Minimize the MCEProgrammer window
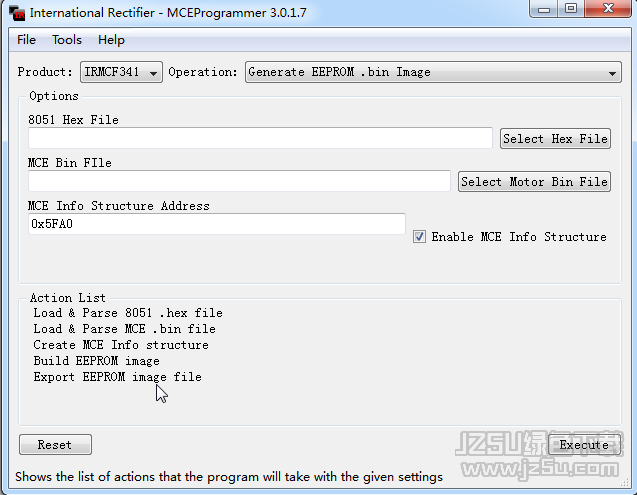This screenshot has height=495, width=637. 544,9
